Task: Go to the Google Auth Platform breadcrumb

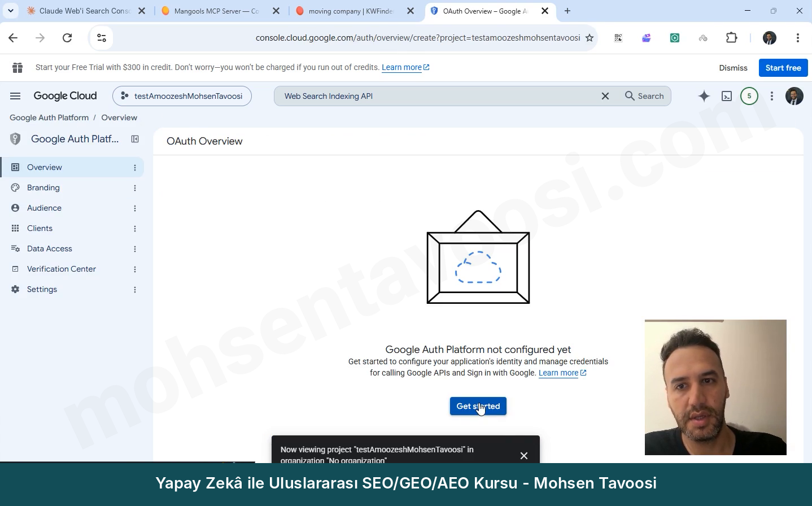Action: 49,117
